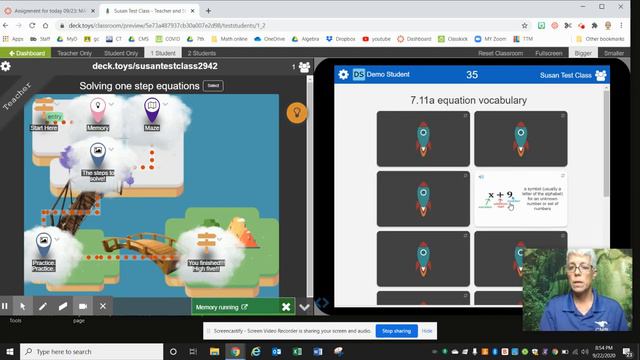Open the student view settings gear
The width and height of the screenshot is (640, 360).
coord(344,75)
